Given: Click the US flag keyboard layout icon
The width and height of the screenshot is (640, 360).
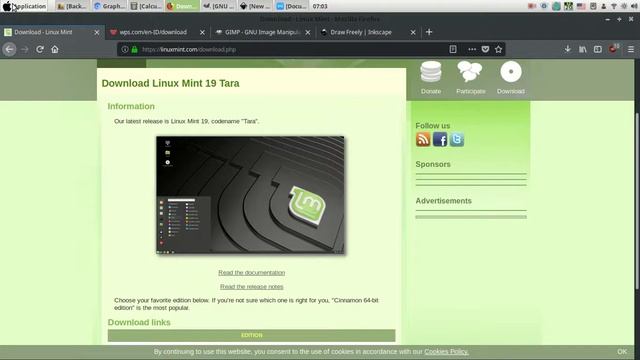Looking at the screenshot, I should click(581, 6).
